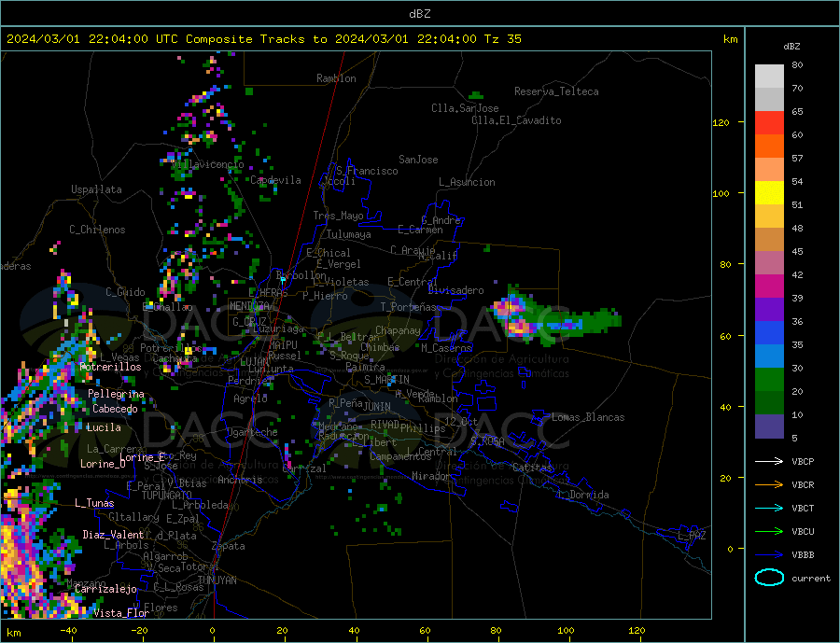Pick the bright green 20-30 dBZ swatch
The image size is (840, 643).
click(x=769, y=380)
